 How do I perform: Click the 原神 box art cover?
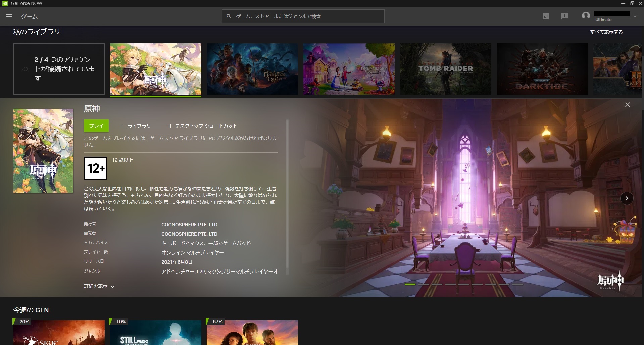(43, 151)
